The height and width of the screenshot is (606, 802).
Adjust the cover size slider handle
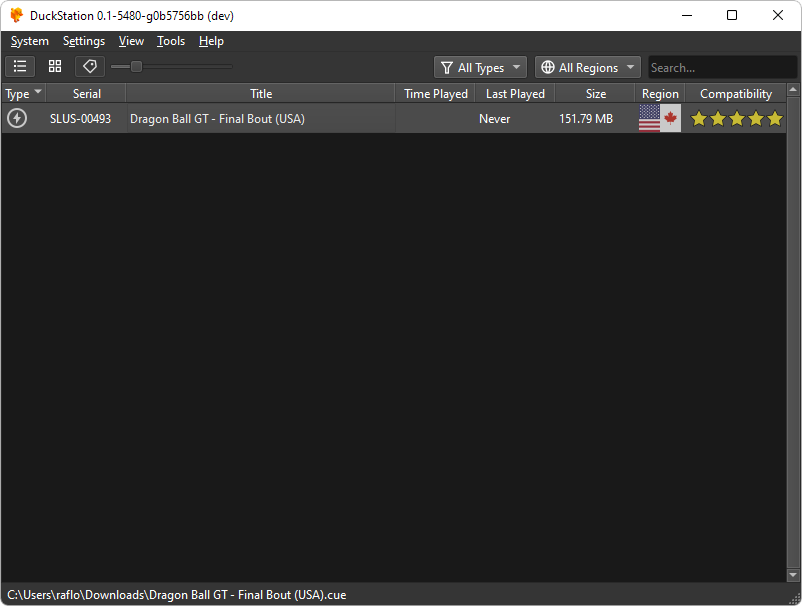pyautogui.click(x=136, y=66)
